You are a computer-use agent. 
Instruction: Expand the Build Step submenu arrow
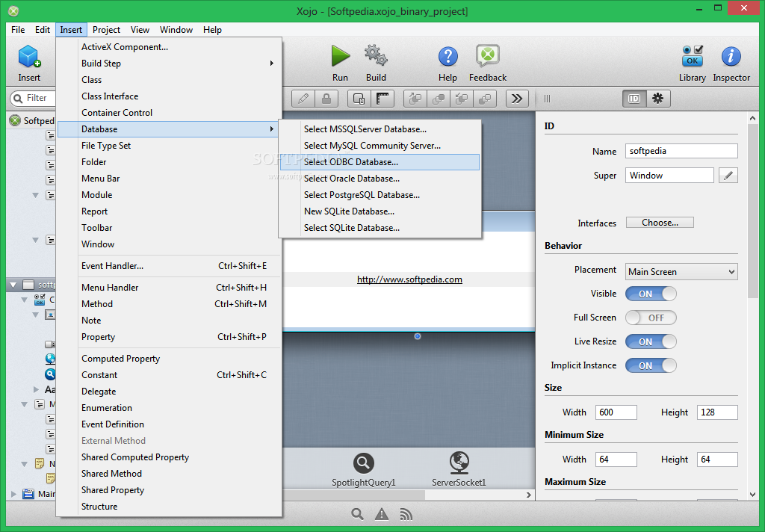click(x=272, y=64)
